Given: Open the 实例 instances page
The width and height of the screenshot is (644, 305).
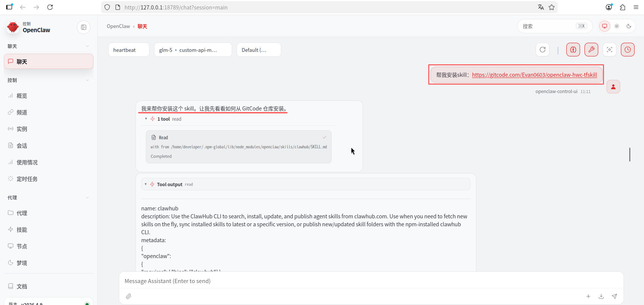Looking at the screenshot, I should pos(48,129).
